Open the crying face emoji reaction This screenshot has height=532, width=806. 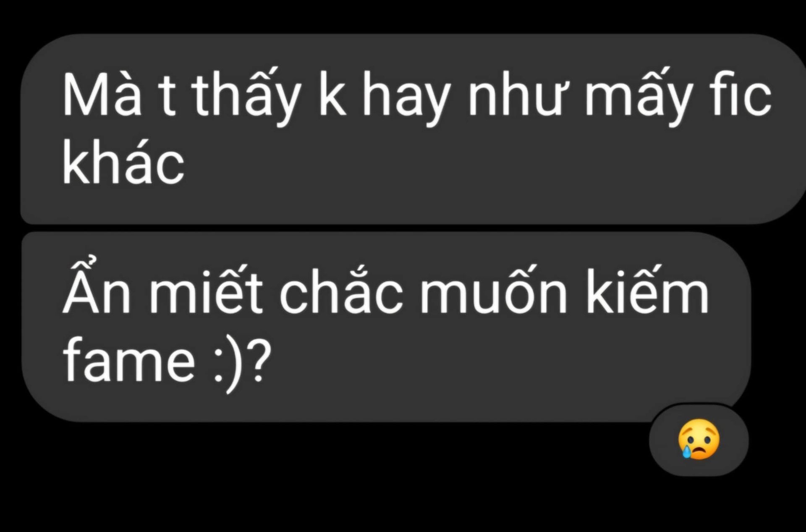click(x=699, y=439)
